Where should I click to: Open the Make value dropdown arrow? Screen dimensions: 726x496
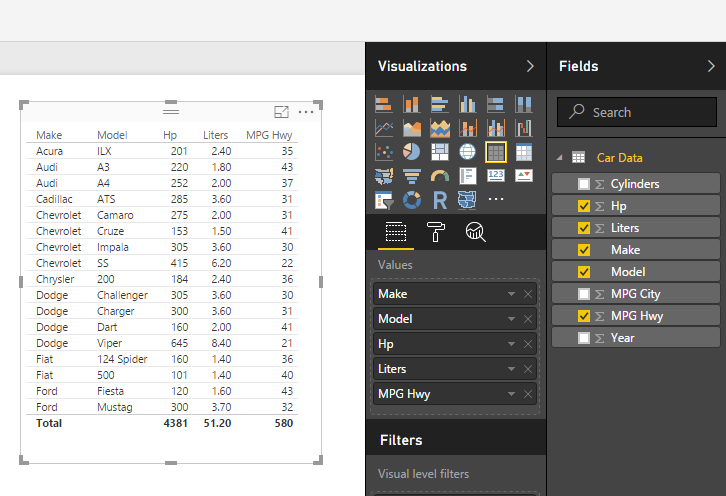(x=511, y=294)
